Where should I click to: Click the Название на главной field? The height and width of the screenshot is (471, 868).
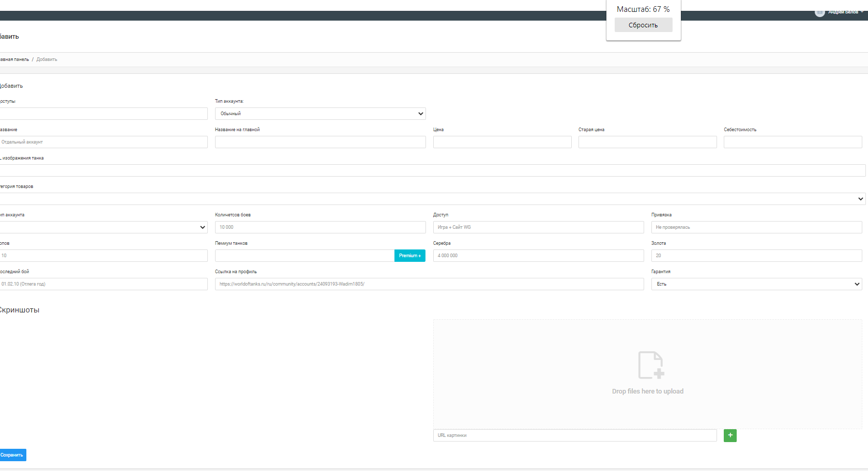click(320, 142)
